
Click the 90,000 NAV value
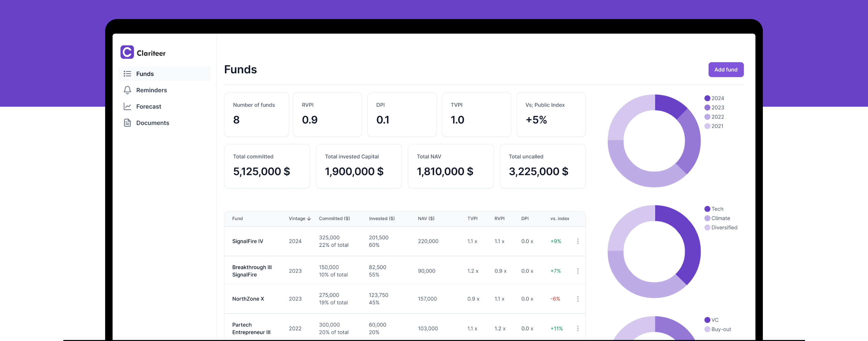pos(426,271)
